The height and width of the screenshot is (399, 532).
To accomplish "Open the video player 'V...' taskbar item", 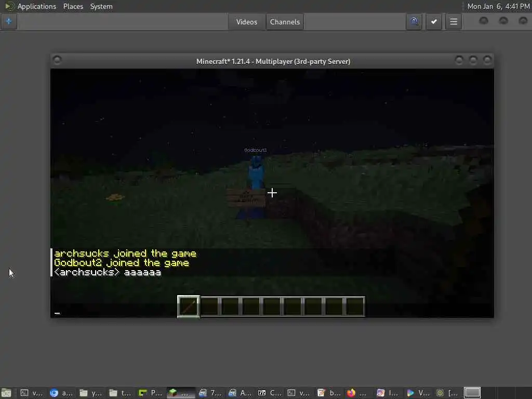I will pos(418,393).
